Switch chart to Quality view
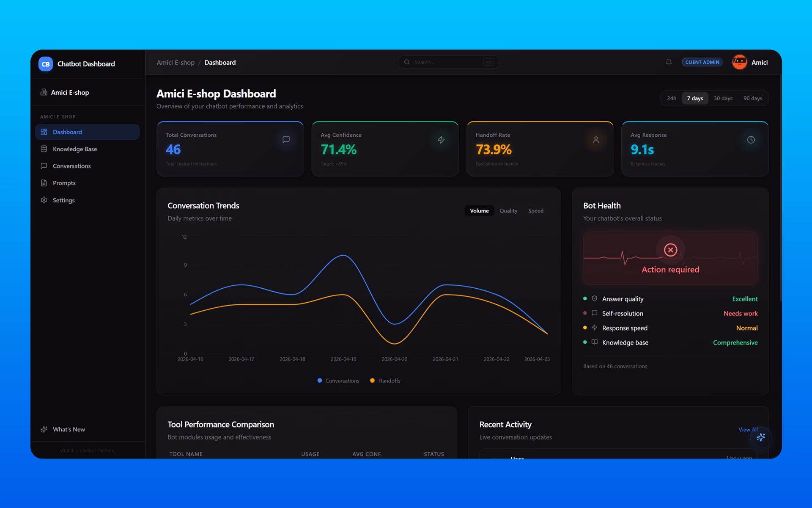The height and width of the screenshot is (508, 812). click(x=508, y=211)
